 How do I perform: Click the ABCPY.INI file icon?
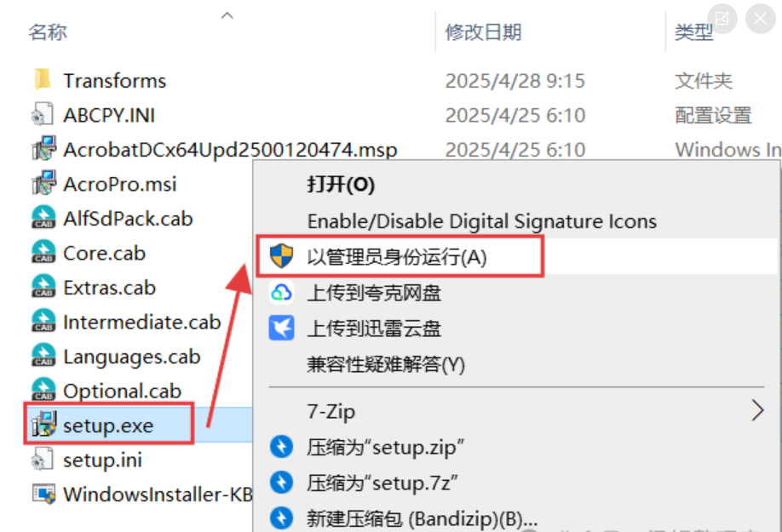(x=43, y=114)
